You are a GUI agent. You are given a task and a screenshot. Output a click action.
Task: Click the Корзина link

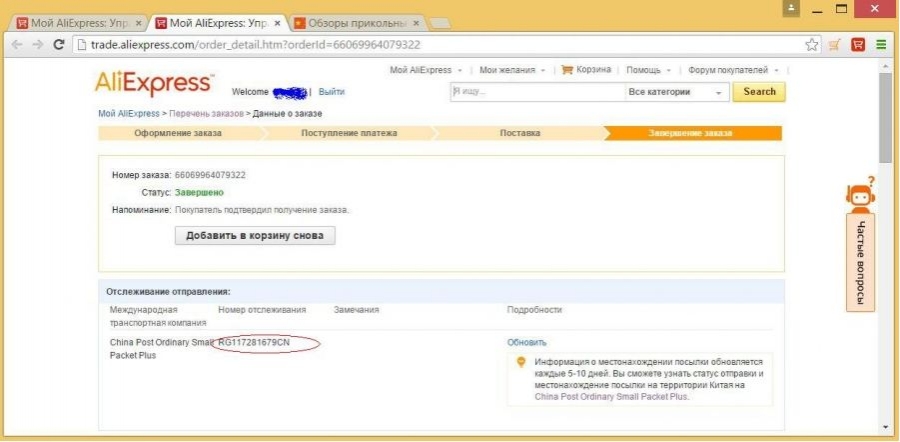(593, 69)
